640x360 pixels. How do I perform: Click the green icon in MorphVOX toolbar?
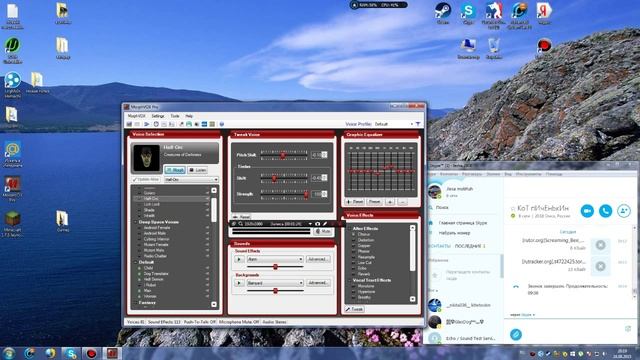tap(189, 124)
